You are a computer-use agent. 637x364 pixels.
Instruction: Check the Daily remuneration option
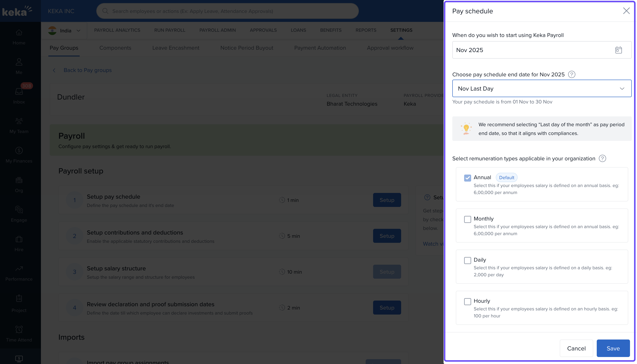tap(467, 260)
